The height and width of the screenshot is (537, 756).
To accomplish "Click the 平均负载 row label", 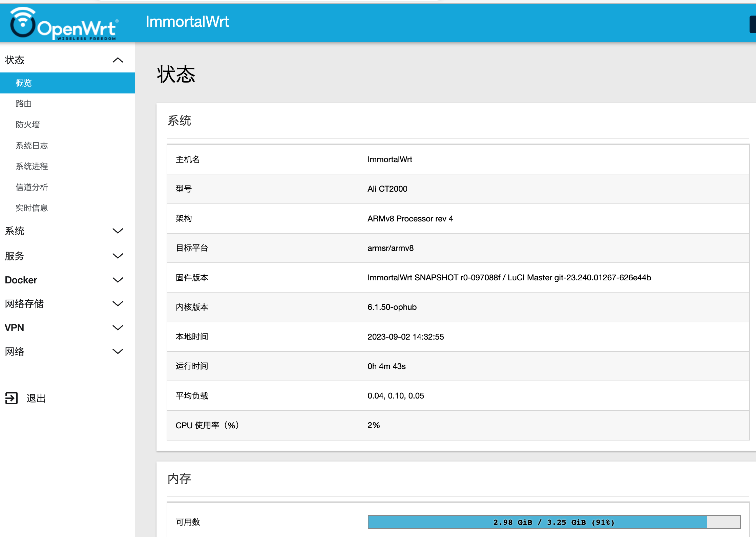I will point(192,396).
